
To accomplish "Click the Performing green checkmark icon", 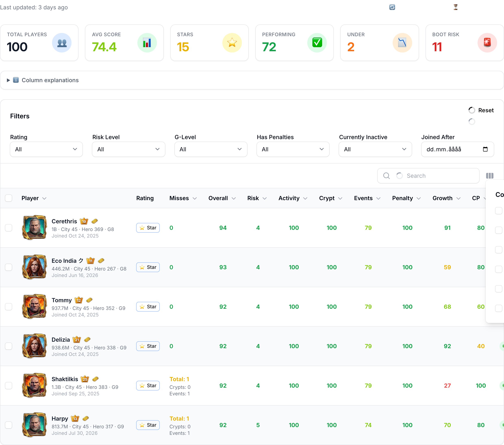I will pyautogui.click(x=317, y=43).
